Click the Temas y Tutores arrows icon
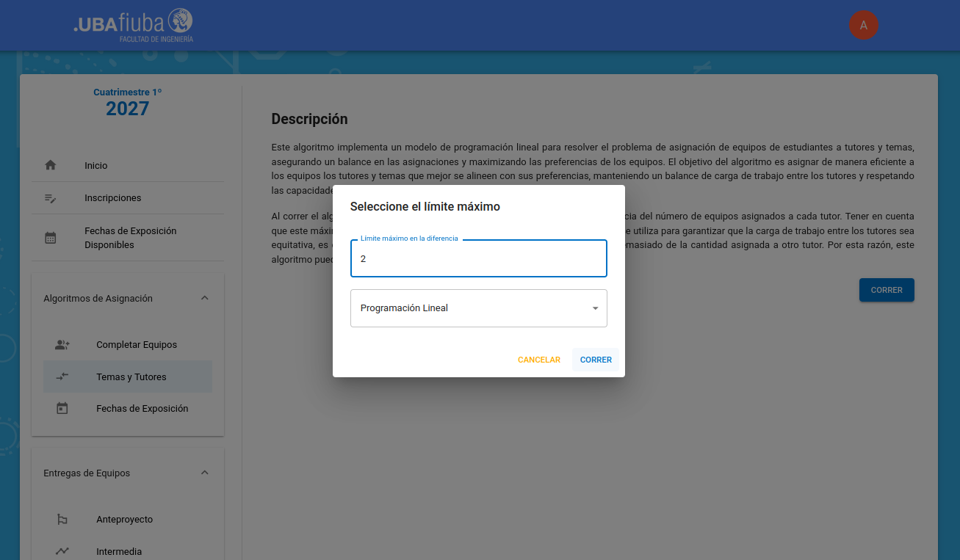Image resolution: width=960 pixels, height=560 pixels. click(62, 377)
